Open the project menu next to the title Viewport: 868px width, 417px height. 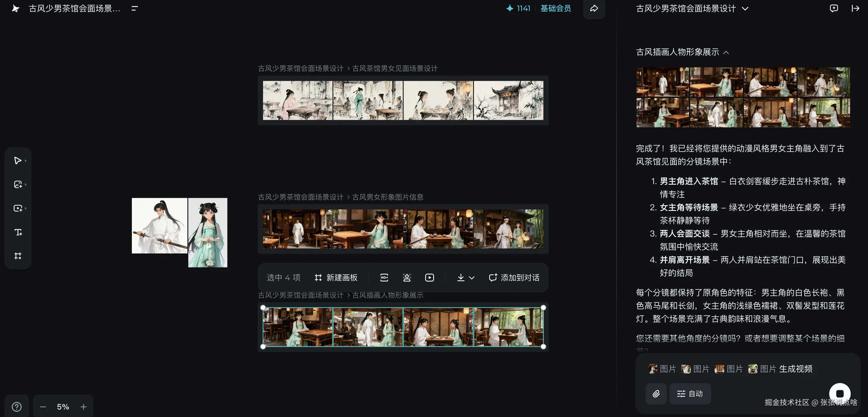point(135,8)
